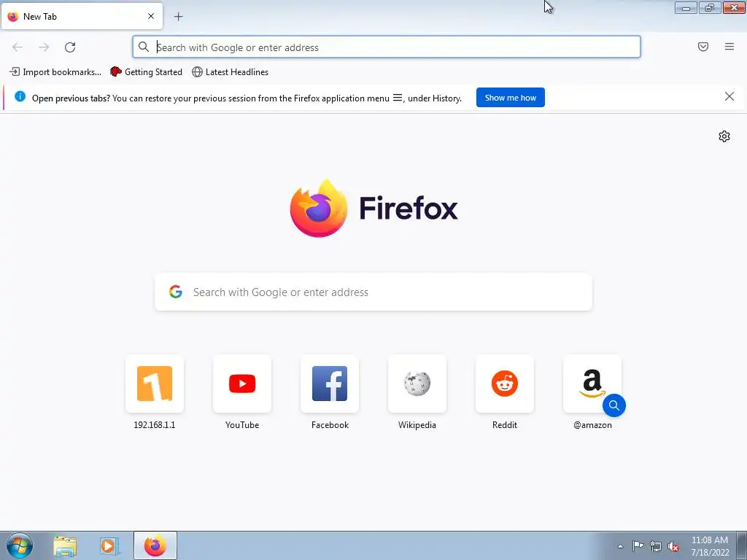Click the info icon in notification bar
This screenshot has height=560, width=747.
click(20, 97)
